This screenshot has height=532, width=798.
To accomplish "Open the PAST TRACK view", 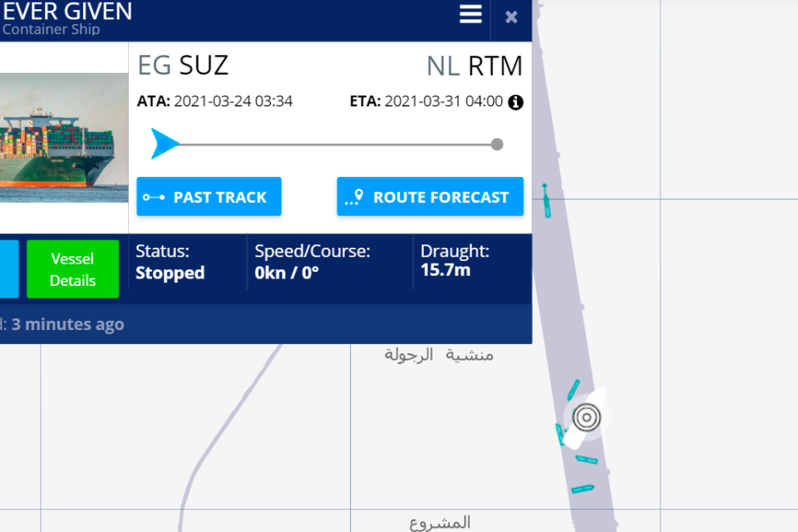I will [209, 196].
